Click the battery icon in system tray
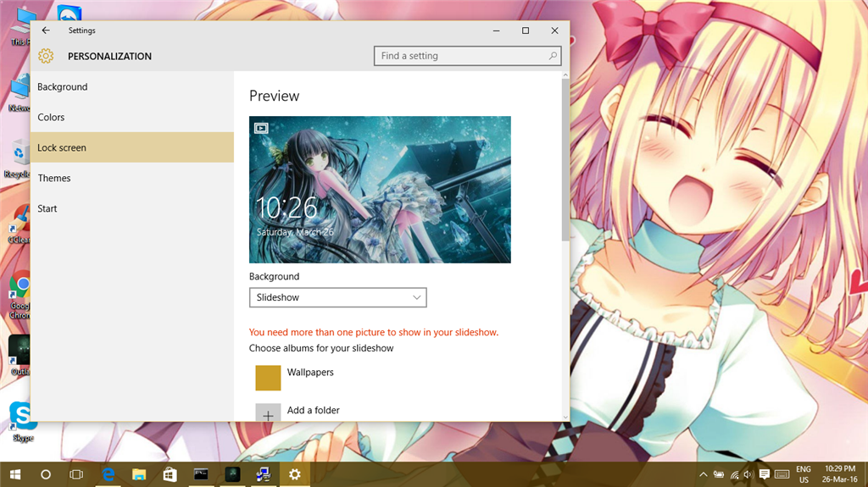Screen dimensions: 868x487 [719, 474]
